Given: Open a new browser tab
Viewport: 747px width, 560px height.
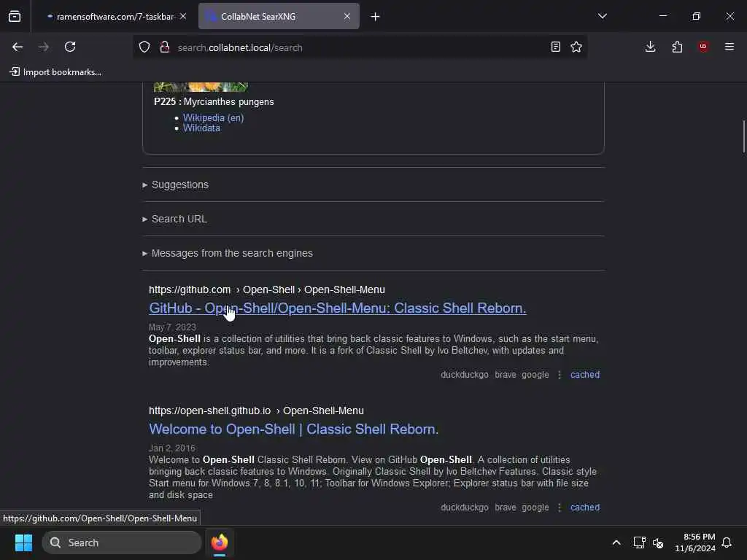Looking at the screenshot, I should [376, 17].
